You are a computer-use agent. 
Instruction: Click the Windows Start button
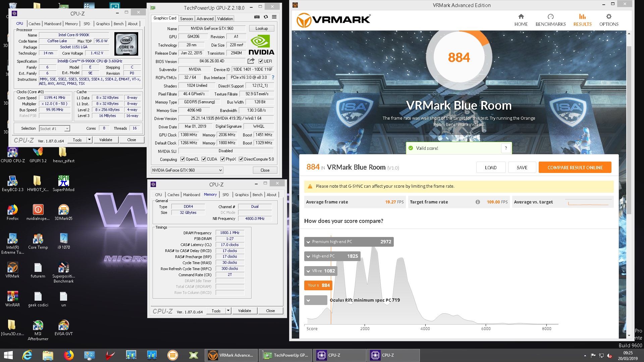(x=8, y=355)
